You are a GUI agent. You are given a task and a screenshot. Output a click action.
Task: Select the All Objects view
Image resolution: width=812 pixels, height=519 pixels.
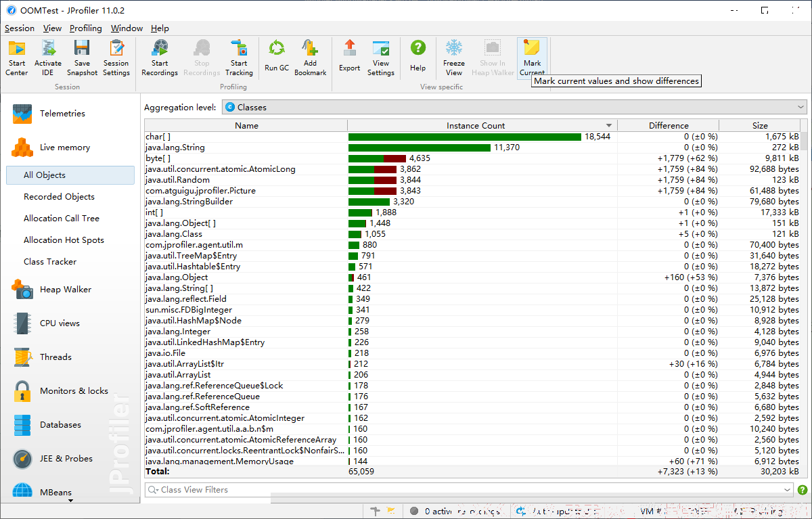tap(70, 175)
